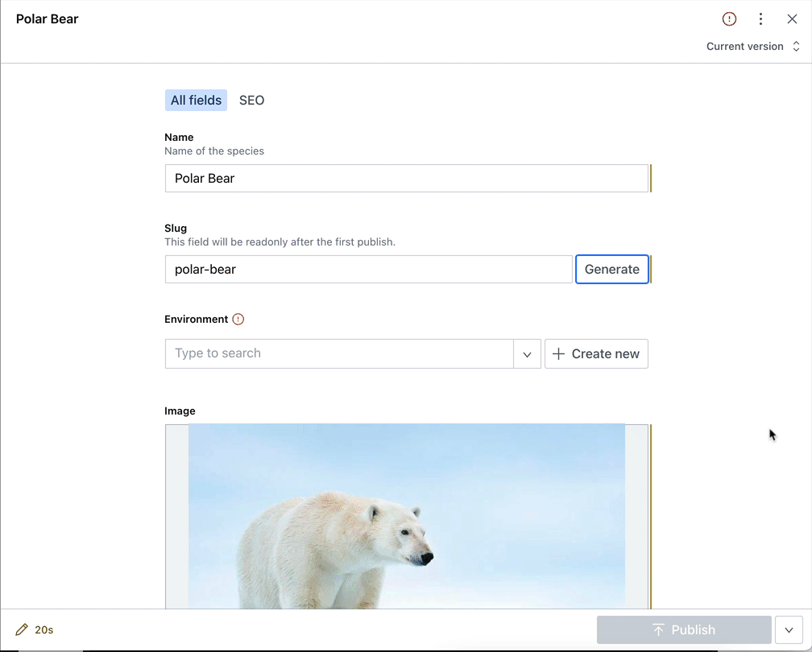Close the Polar Bear document panel
Screen dimensions: 812x652
[x=792, y=19]
